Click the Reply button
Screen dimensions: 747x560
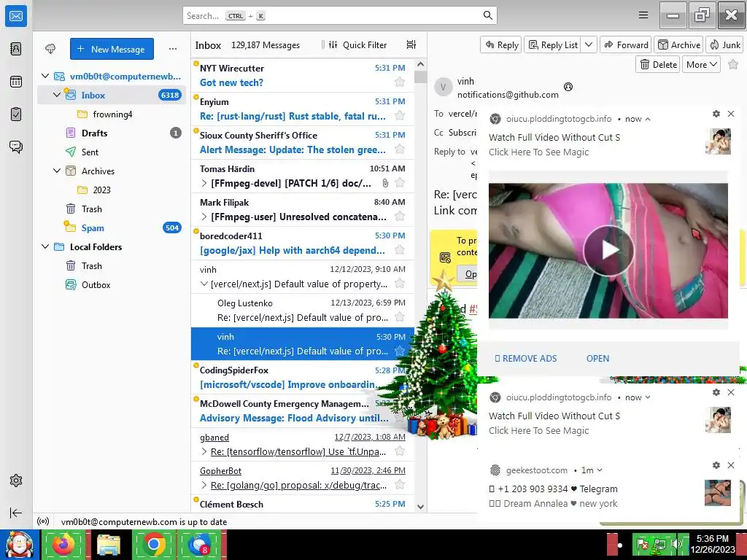click(x=501, y=44)
